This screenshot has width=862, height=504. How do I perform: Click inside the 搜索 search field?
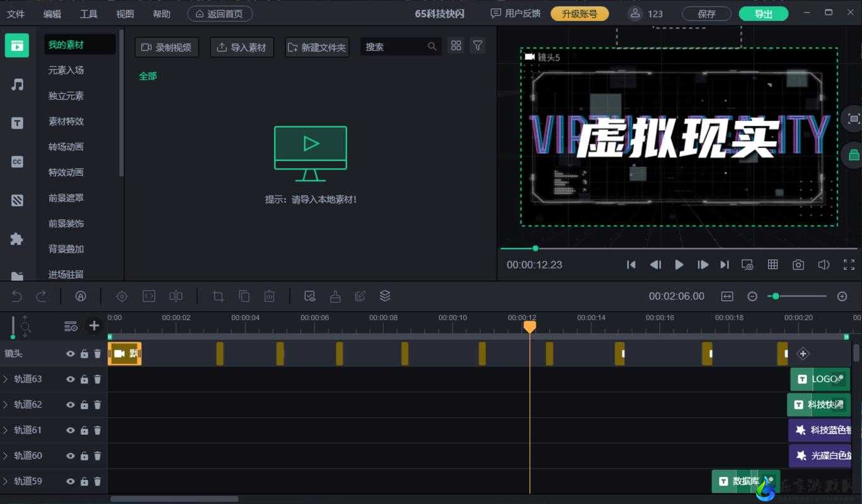[x=400, y=47]
